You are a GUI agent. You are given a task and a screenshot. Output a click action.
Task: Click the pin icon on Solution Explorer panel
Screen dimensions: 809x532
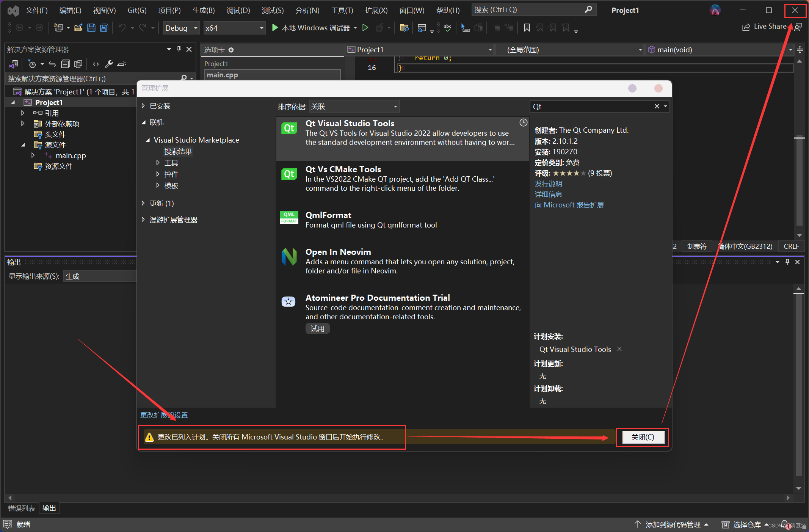coord(179,49)
